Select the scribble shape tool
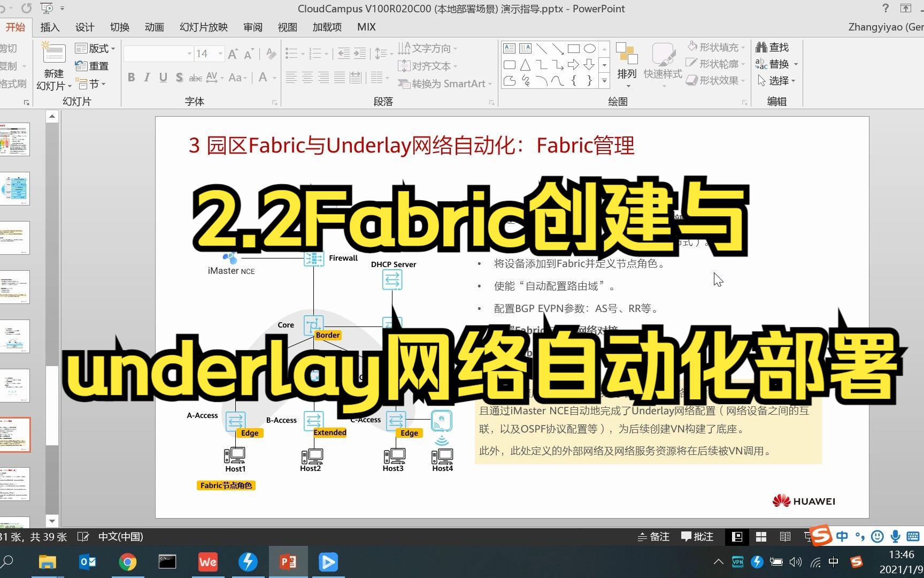Screen dimensions: 924x578 coord(526,81)
